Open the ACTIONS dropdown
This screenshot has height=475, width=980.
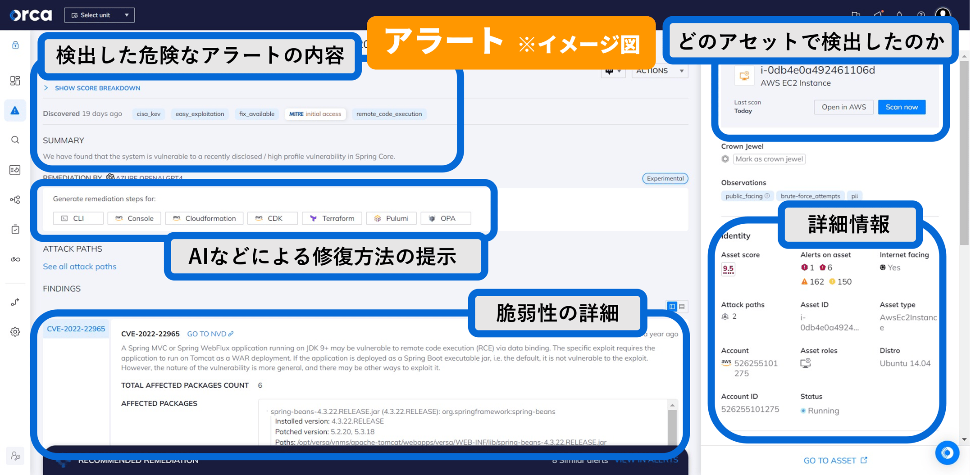pos(659,70)
